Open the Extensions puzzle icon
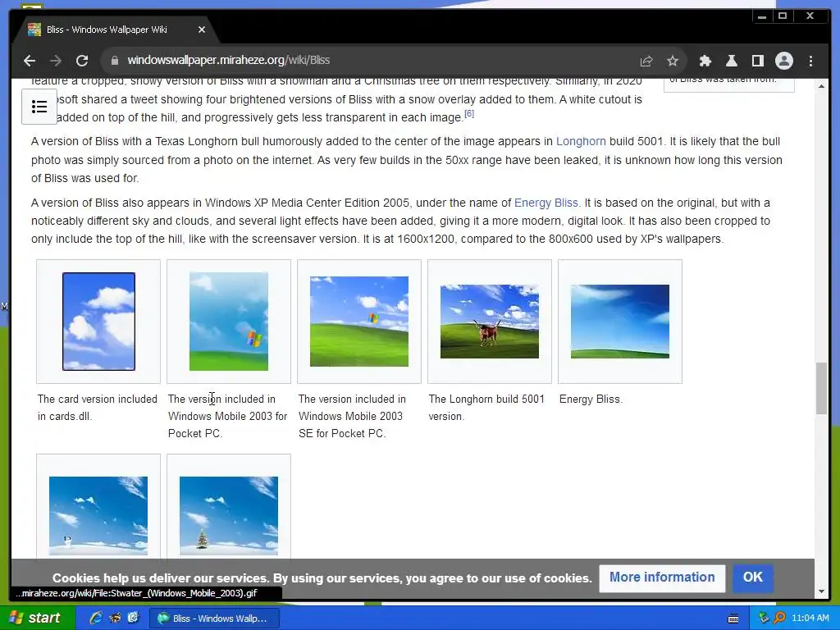This screenshot has width=840, height=630. [x=705, y=61]
